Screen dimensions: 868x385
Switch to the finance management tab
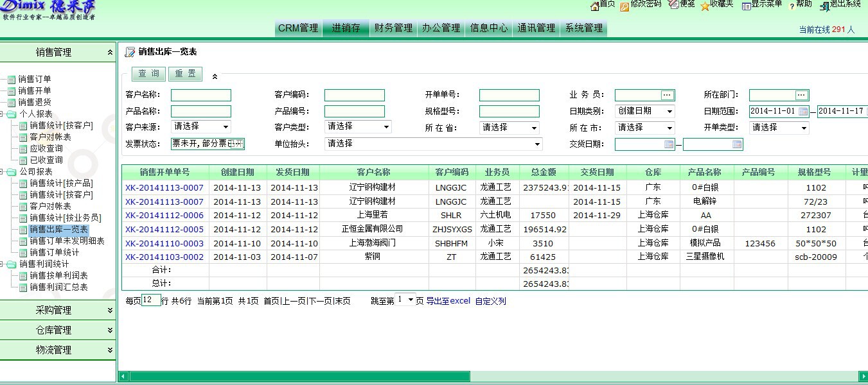coord(393,28)
